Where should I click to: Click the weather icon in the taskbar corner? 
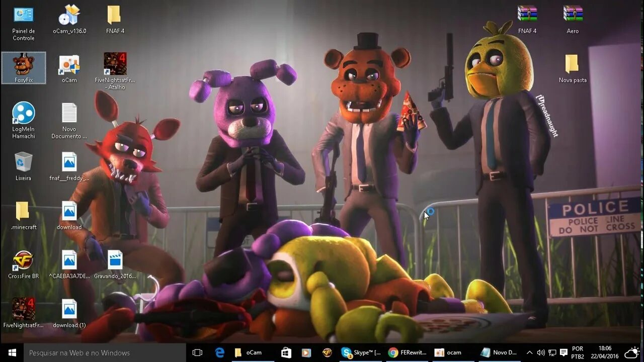(632, 352)
